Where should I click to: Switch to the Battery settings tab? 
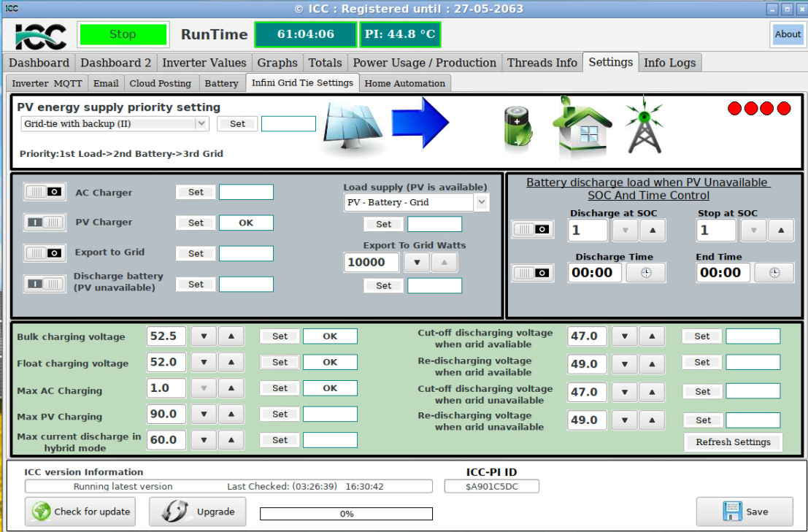pyautogui.click(x=221, y=83)
